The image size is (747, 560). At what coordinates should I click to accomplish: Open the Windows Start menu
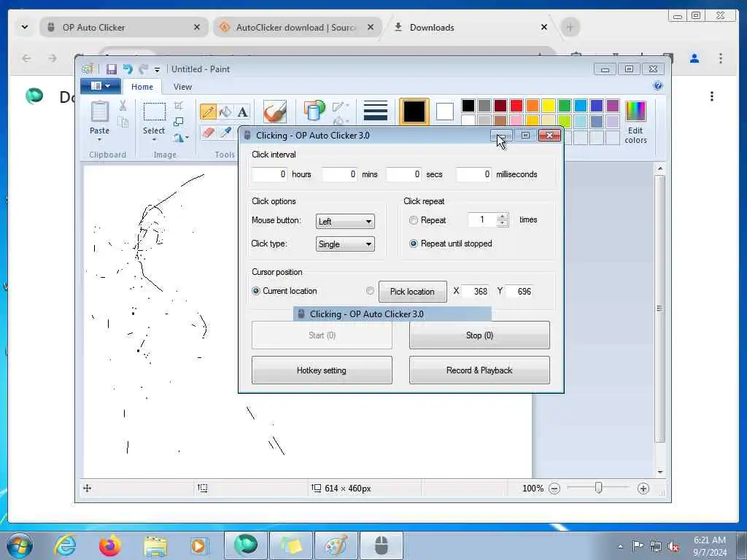pos(20,545)
